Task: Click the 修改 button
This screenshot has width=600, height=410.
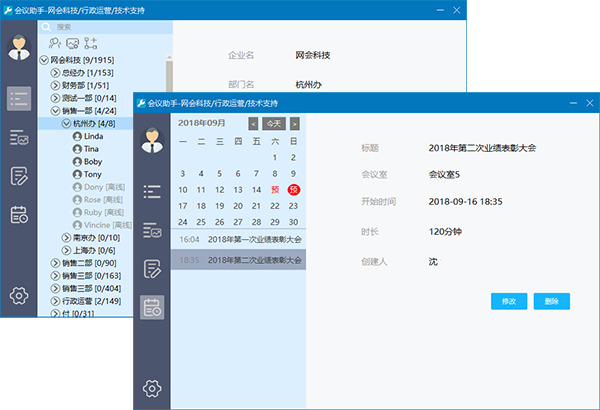Action: 509,301
